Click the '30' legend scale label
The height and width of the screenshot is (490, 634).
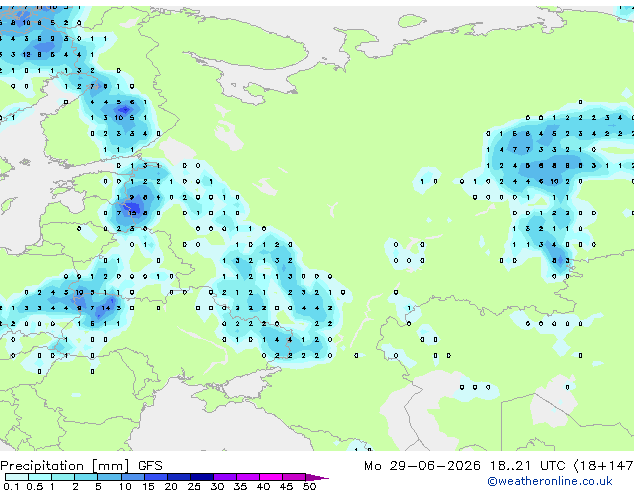point(217,486)
